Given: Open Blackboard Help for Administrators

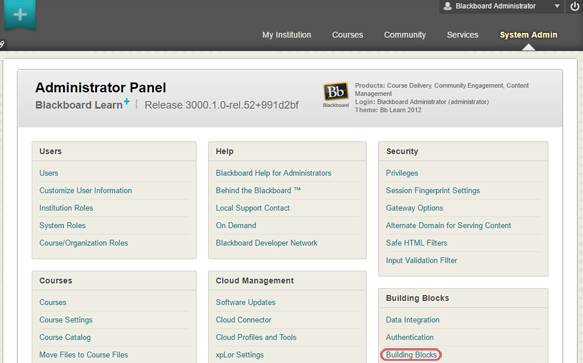Looking at the screenshot, I should [273, 173].
